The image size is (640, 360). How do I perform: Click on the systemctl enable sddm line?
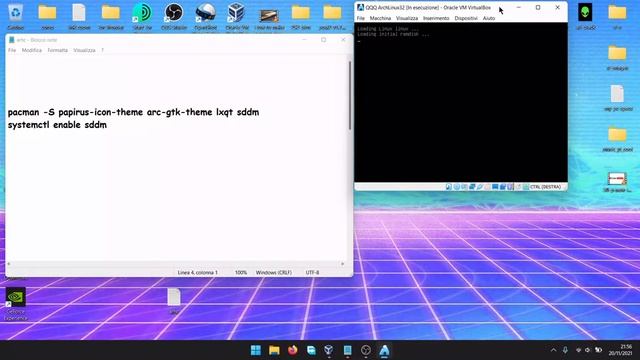tap(57, 125)
